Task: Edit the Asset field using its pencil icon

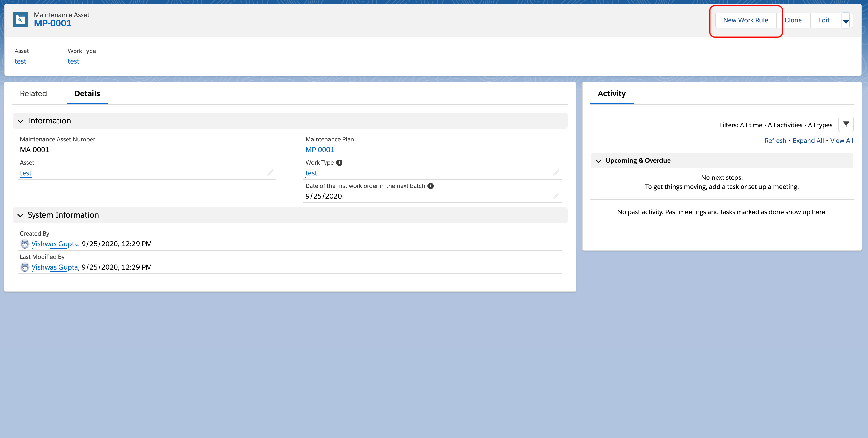Action: [x=271, y=172]
